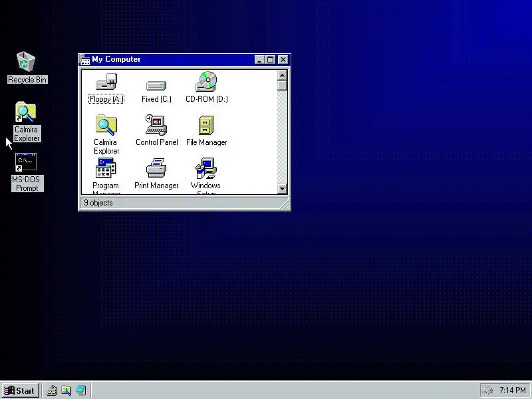Click the scroll down arrow in My Computer
532x399 pixels.
pos(282,189)
